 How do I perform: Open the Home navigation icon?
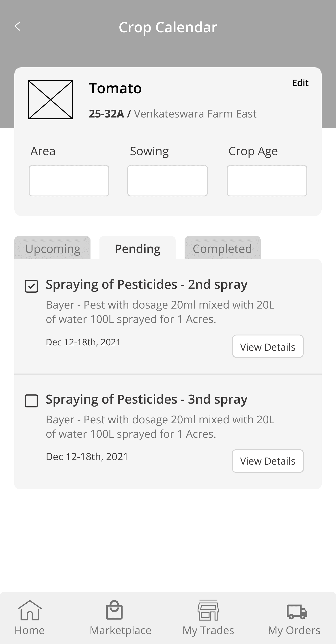[x=30, y=611]
